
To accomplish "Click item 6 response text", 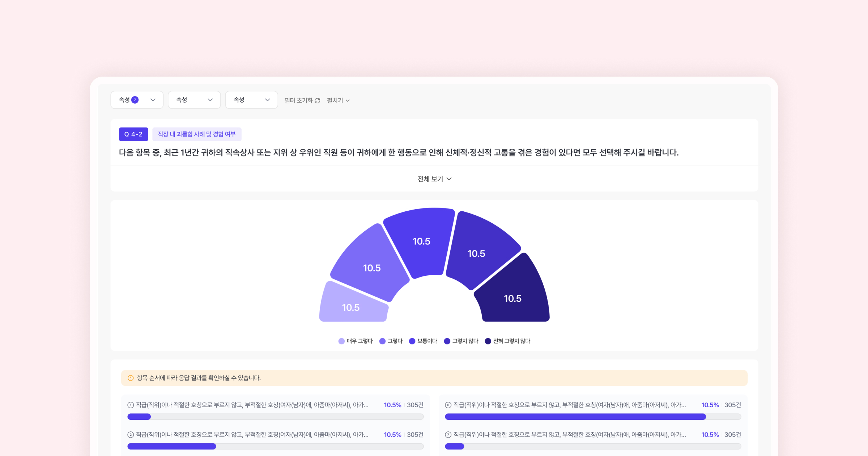I will pos(570,405).
